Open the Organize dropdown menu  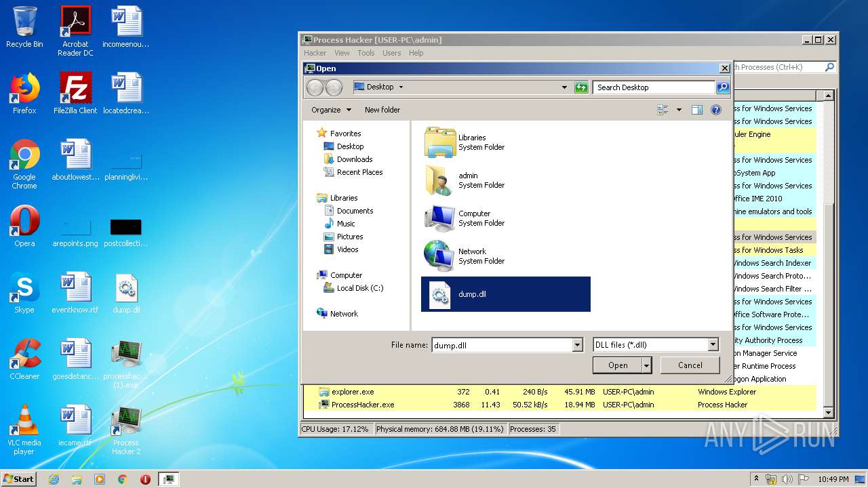[331, 110]
